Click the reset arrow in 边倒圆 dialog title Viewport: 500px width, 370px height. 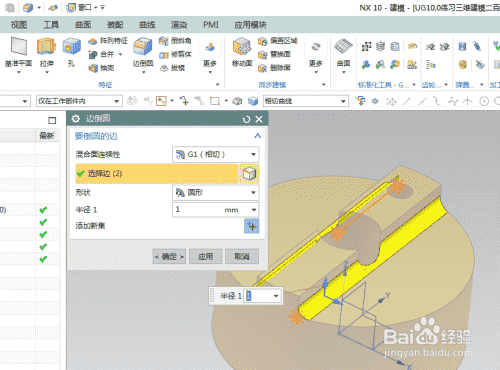246,119
